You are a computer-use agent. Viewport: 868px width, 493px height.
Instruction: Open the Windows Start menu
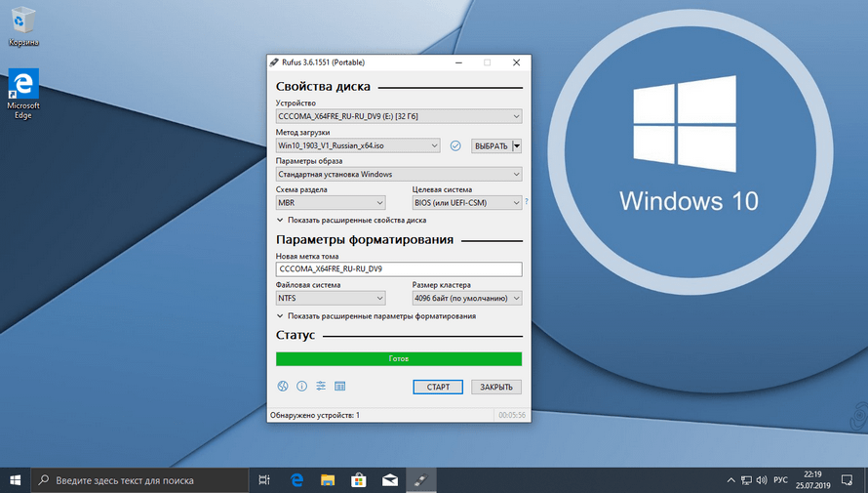15,480
